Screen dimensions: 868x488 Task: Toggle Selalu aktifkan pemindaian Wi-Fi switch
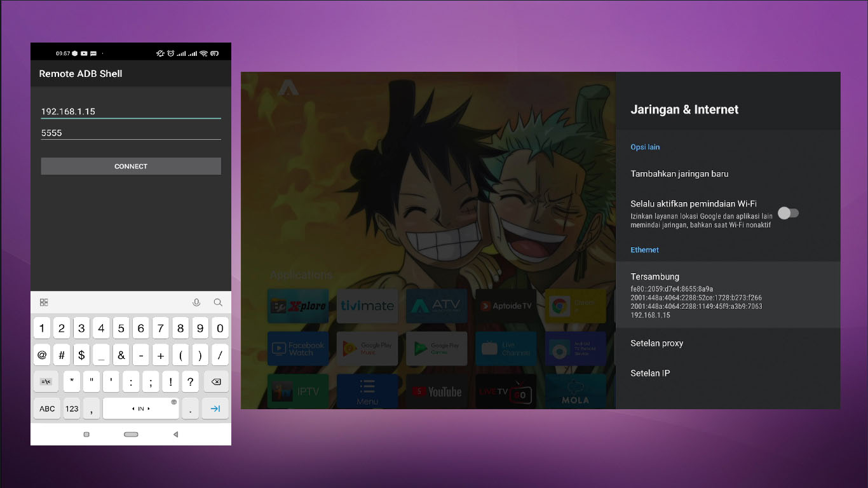pyautogui.click(x=788, y=213)
